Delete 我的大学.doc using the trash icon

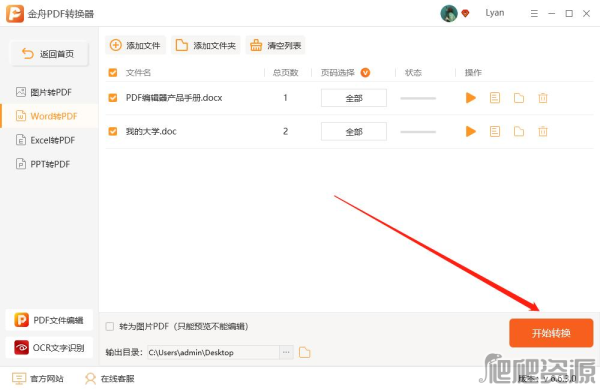[543, 132]
